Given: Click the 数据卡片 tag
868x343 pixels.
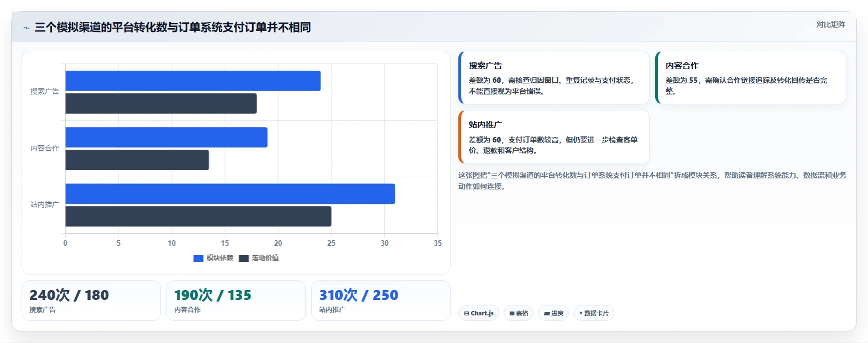Looking at the screenshot, I should pos(594,313).
